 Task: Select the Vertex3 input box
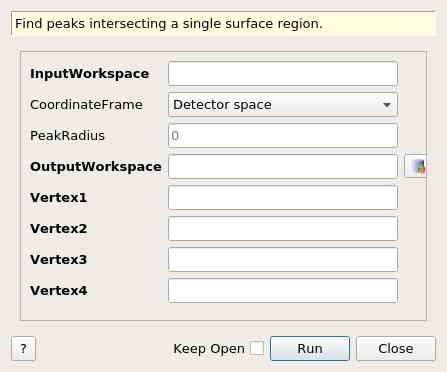283,260
